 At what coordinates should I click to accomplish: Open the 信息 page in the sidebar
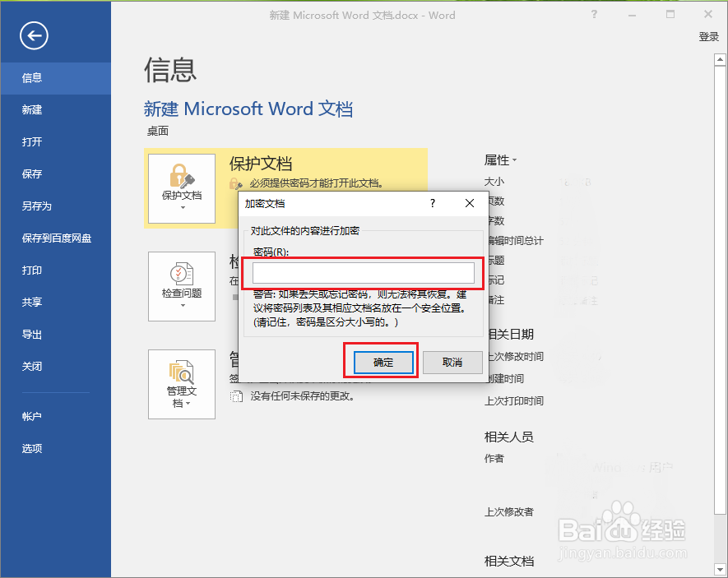coord(56,78)
